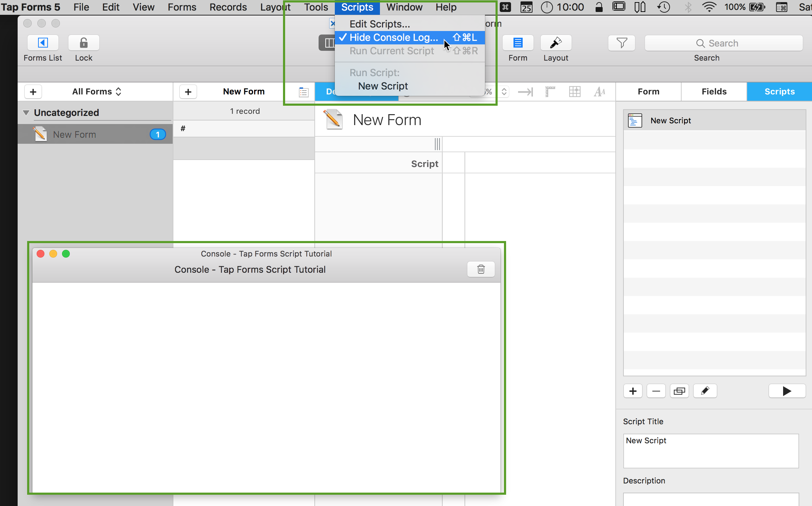
Task: Click the Forms List toolbar icon
Action: coord(43,43)
